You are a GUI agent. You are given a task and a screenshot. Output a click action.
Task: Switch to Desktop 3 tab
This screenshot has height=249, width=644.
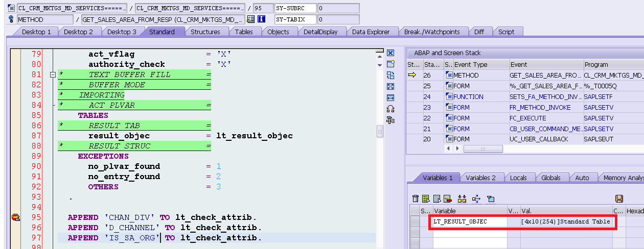(122, 32)
